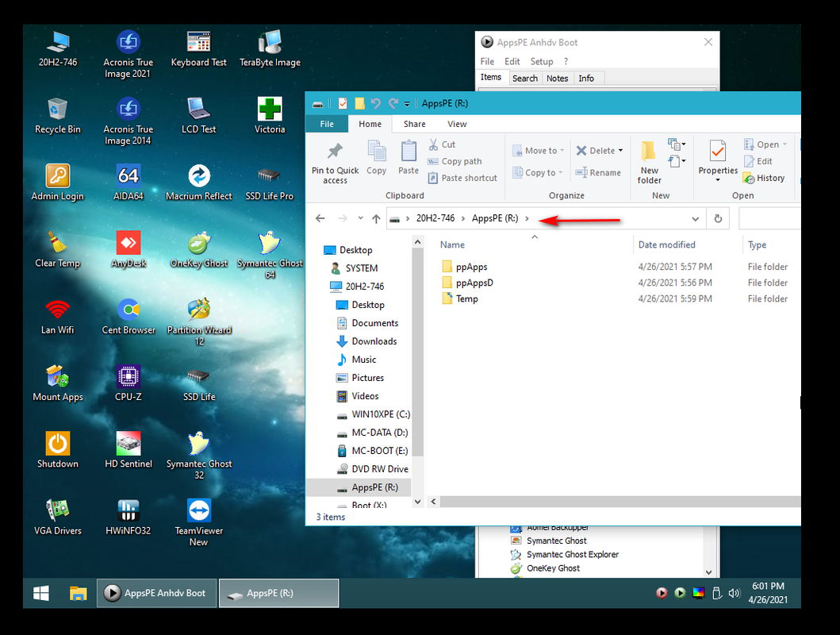Launch AIDA64 desktop icon
This screenshot has height=635, width=840.
(128, 183)
